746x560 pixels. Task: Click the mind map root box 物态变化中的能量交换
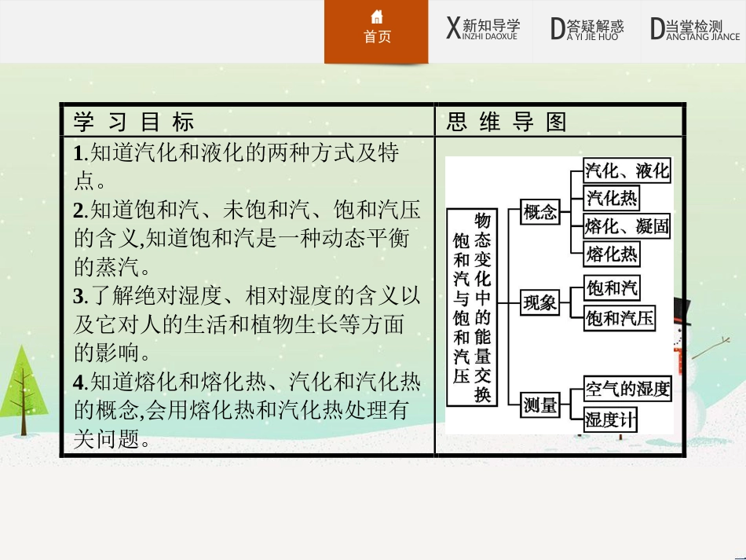[471, 307]
